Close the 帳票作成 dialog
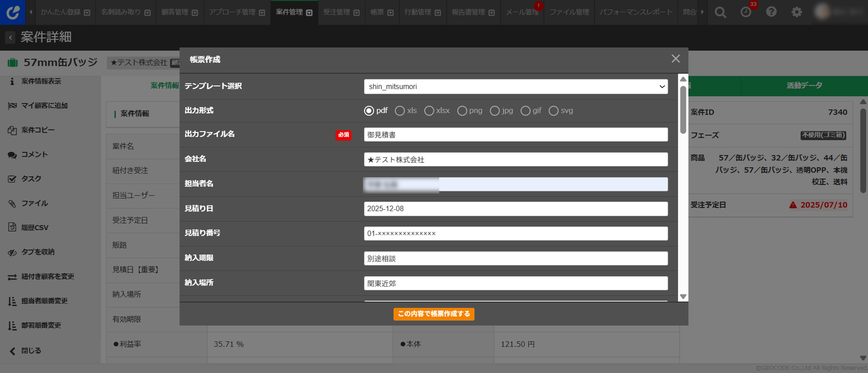The image size is (868, 373). pos(675,59)
